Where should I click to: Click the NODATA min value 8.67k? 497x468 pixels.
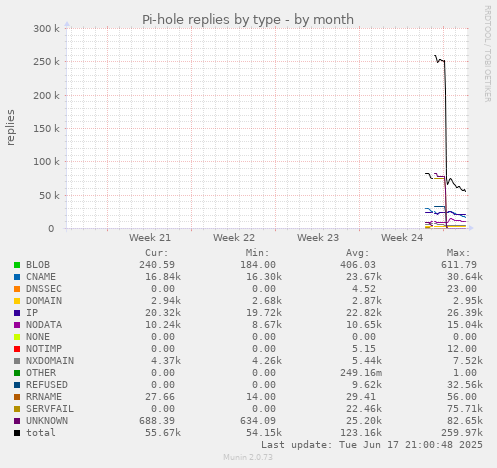pos(267,325)
